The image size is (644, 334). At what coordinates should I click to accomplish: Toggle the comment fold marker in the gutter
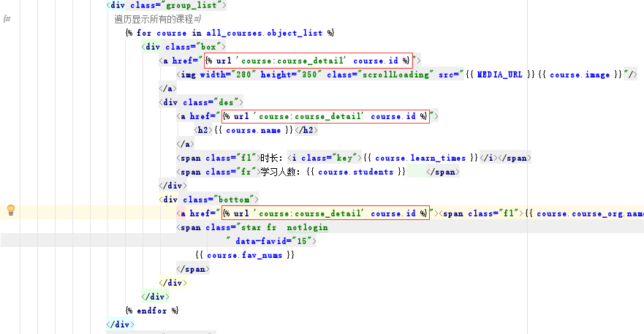(x=7, y=19)
